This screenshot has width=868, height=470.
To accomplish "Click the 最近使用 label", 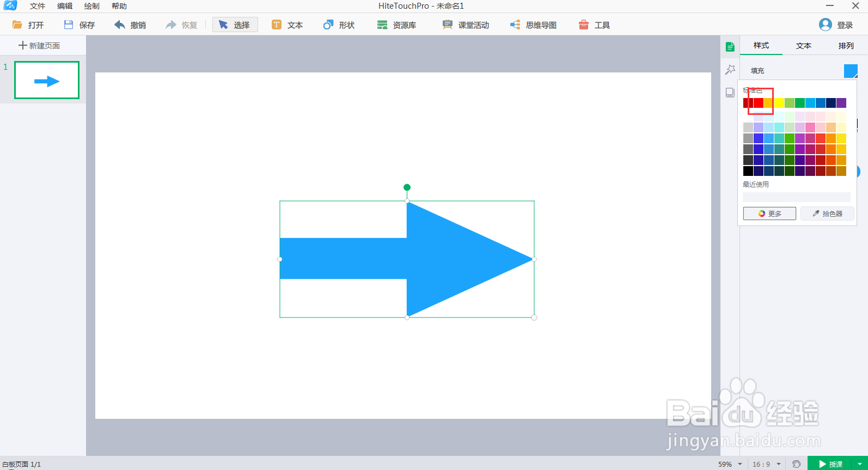I will (x=756, y=185).
